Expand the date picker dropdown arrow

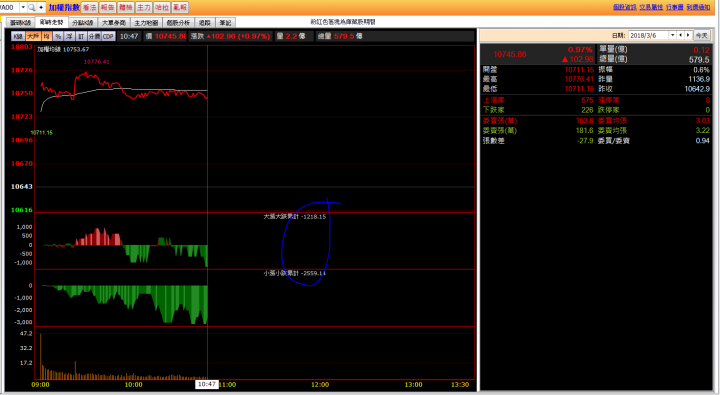pos(673,35)
